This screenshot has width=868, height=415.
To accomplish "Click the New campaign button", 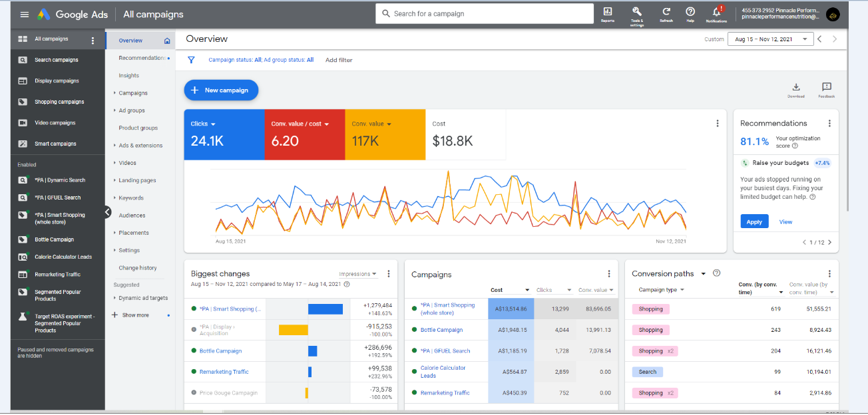I will pyautogui.click(x=221, y=90).
